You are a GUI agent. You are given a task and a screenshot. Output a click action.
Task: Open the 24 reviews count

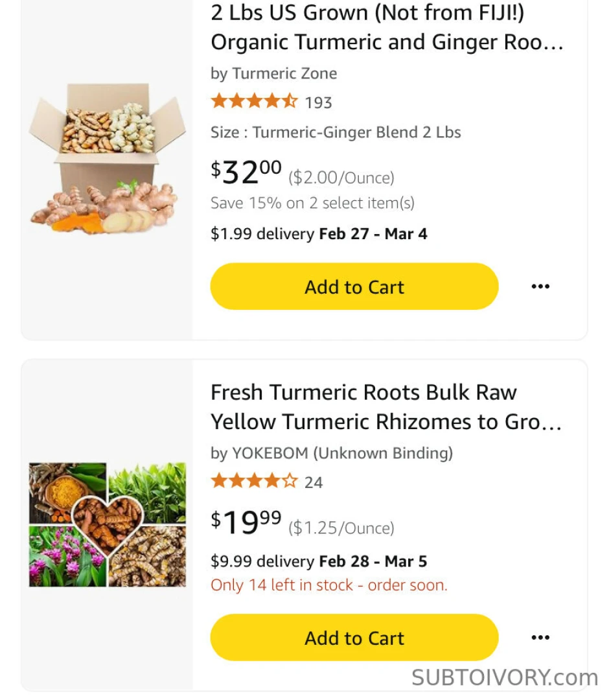314,482
